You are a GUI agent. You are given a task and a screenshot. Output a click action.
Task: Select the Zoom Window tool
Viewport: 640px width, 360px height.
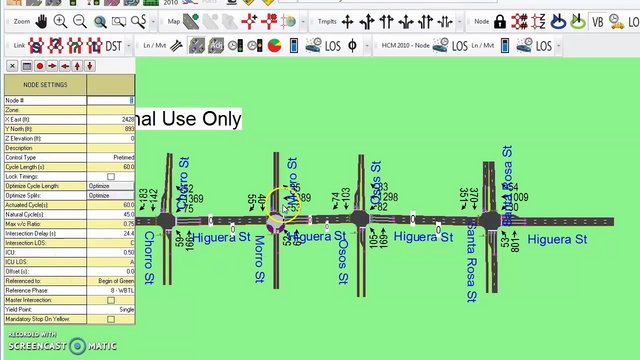coord(119,21)
